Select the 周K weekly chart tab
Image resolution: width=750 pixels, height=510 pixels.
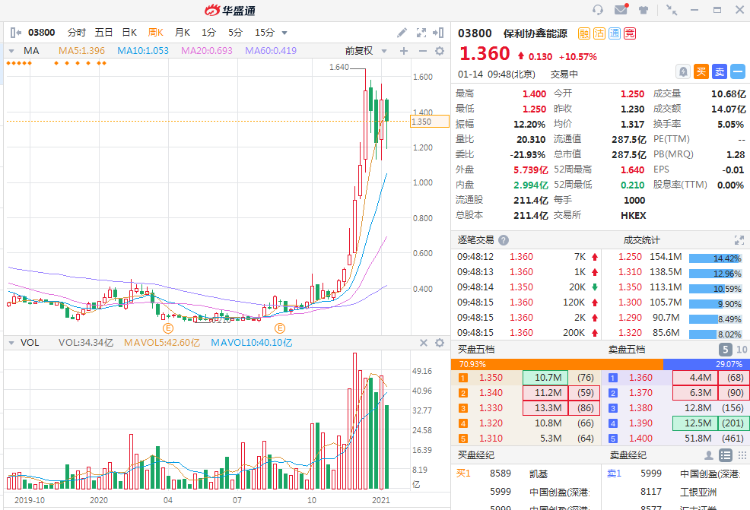tap(156, 33)
